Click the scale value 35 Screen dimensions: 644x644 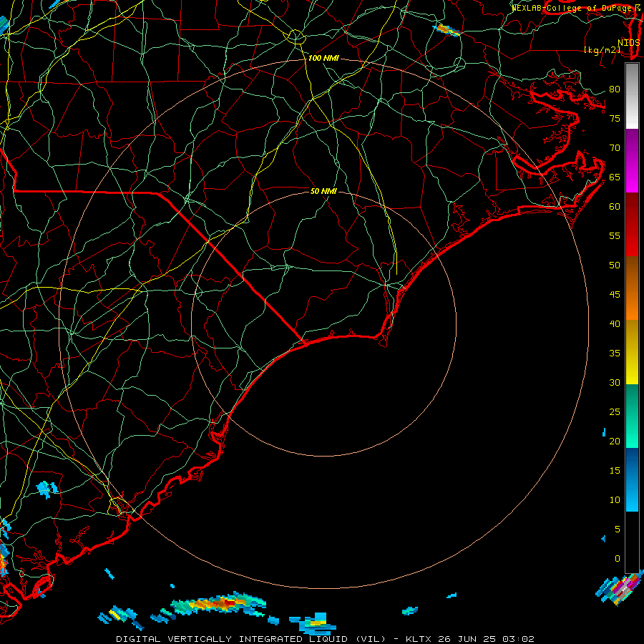click(615, 353)
